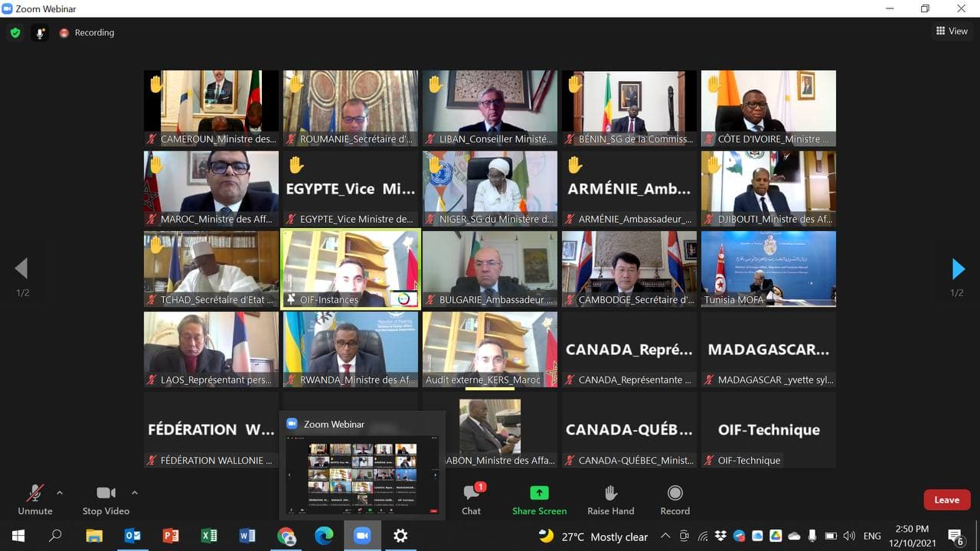Go to next page of participants
The image size is (980, 551).
point(958,269)
